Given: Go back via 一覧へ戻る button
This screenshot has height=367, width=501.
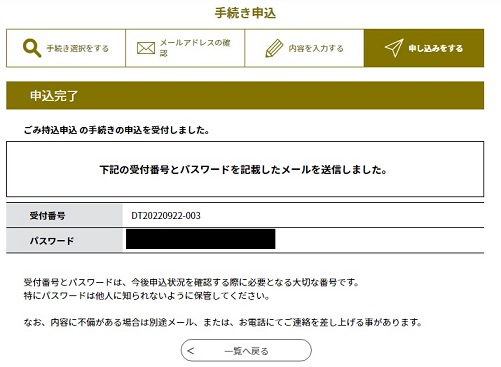Looking at the screenshot, I should click(246, 350).
